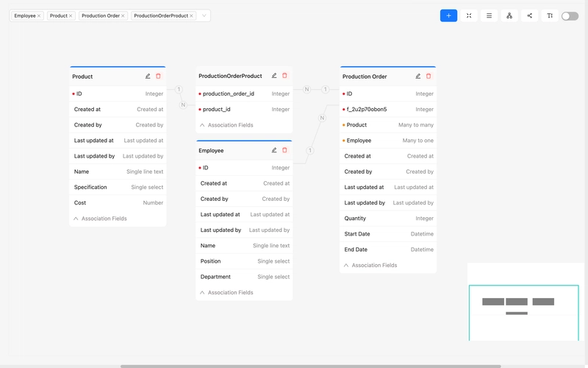588x368 pixels.
Task: Click the hierarchy layout icon in the toolbar
Action: (509, 15)
